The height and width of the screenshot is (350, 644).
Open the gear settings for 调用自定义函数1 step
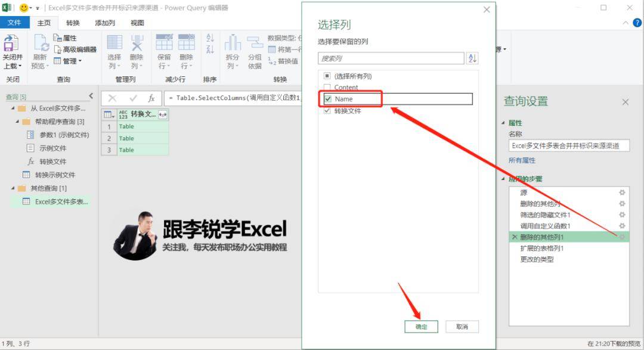point(622,226)
